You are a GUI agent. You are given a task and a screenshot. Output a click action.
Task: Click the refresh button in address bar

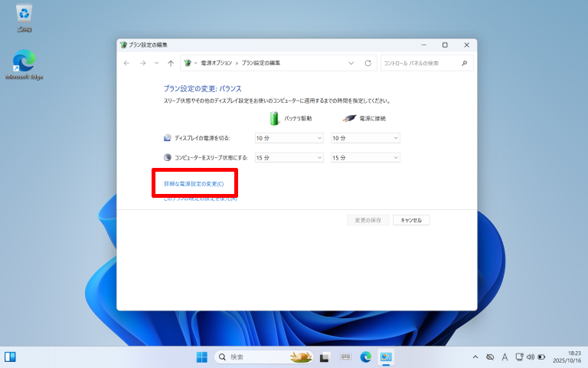point(367,63)
